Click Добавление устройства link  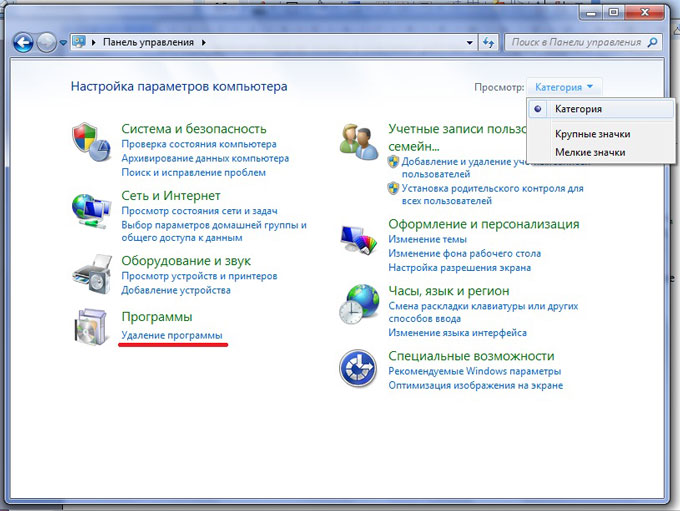coord(176,290)
